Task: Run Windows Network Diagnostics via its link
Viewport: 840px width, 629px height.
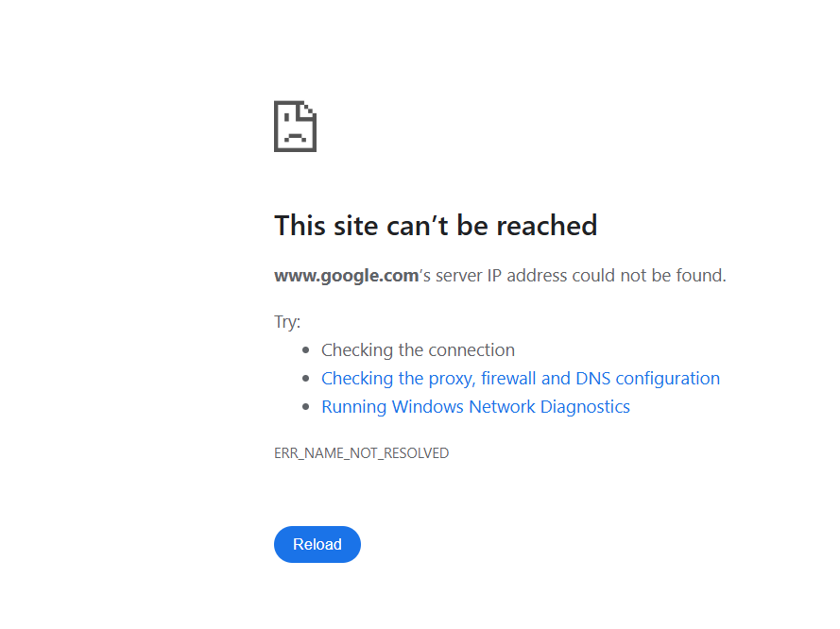Action: (475, 407)
